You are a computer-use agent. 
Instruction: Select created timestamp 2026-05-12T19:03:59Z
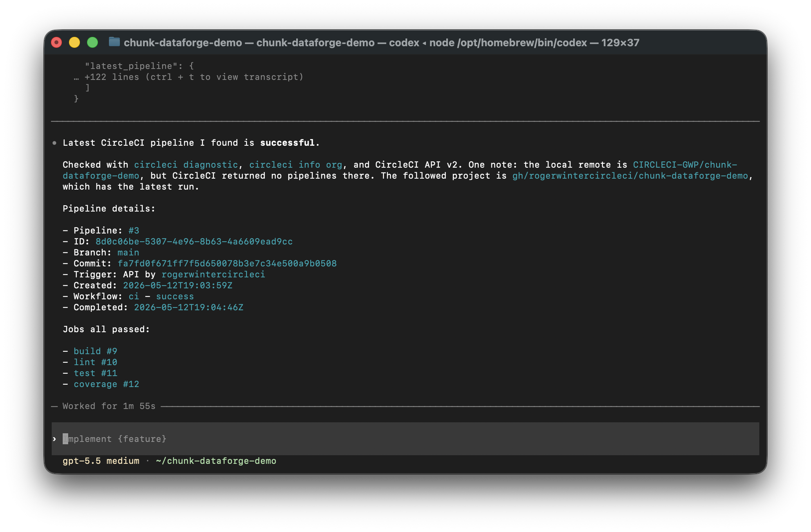[x=177, y=285]
